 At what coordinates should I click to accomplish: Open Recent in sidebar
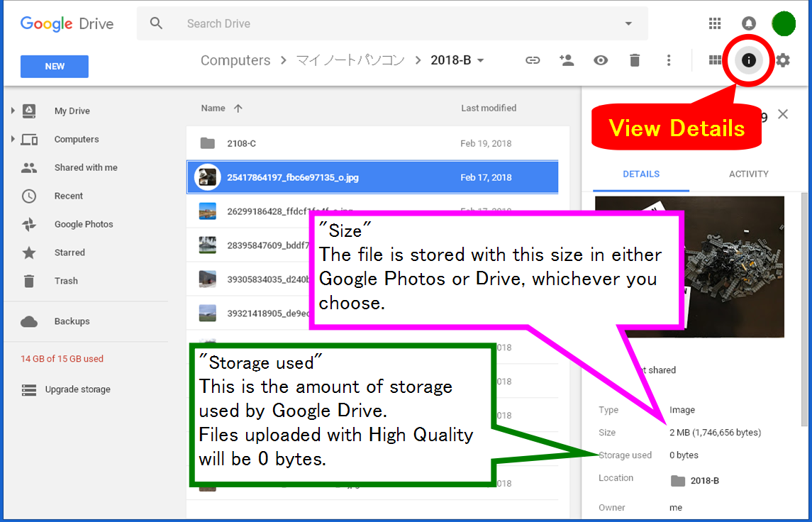[x=68, y=196]
